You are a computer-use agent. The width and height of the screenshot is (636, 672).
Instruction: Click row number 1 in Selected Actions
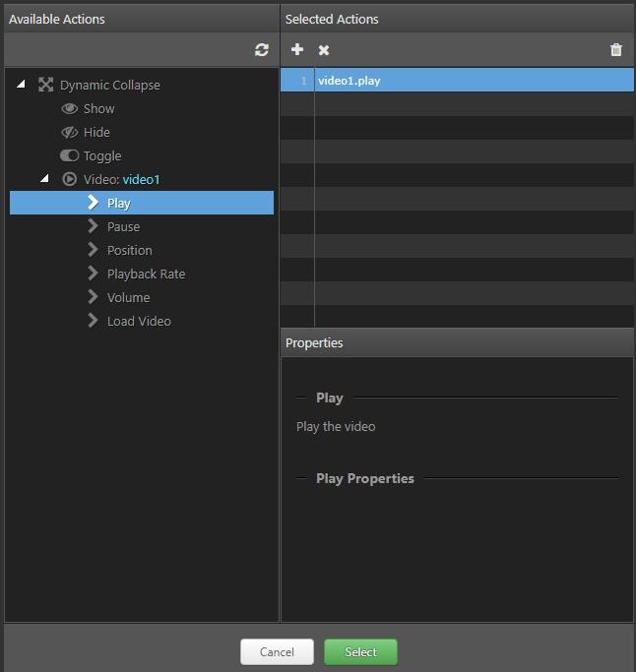point(303,81)
